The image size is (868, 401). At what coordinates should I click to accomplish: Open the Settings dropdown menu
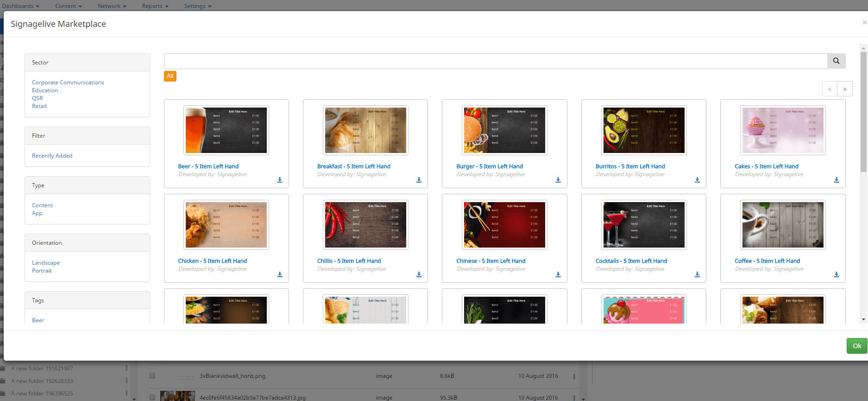(197, 6)
